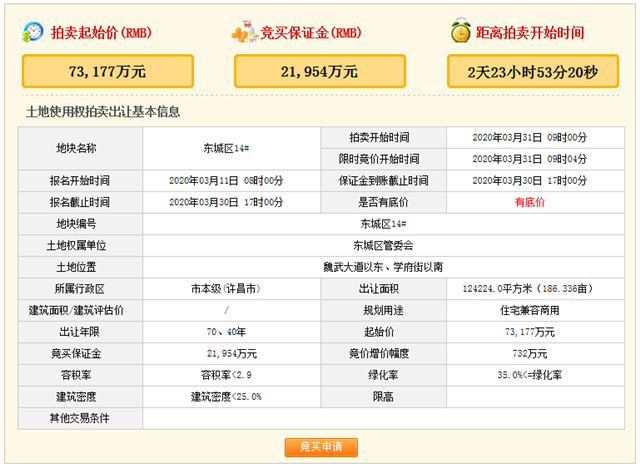
Task: Click the table value 21,954万元 beside 竞买保证金
Action: coord(232,354)
